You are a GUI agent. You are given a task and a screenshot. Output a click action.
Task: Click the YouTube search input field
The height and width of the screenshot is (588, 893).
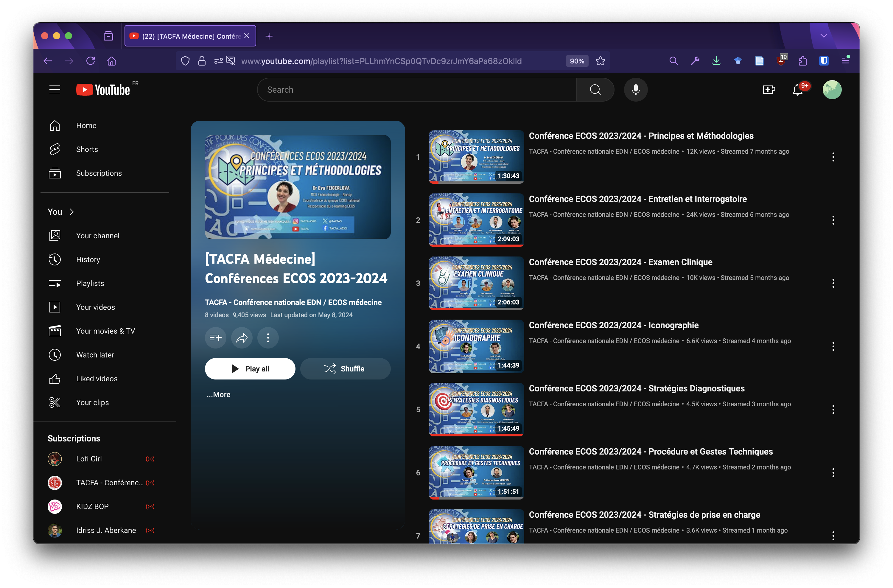417,90
